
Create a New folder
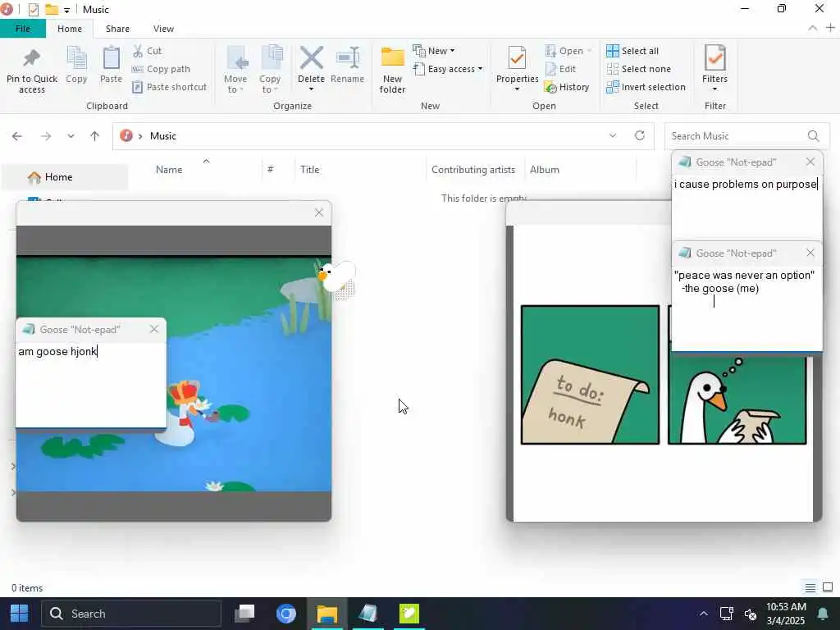(392, 71)
